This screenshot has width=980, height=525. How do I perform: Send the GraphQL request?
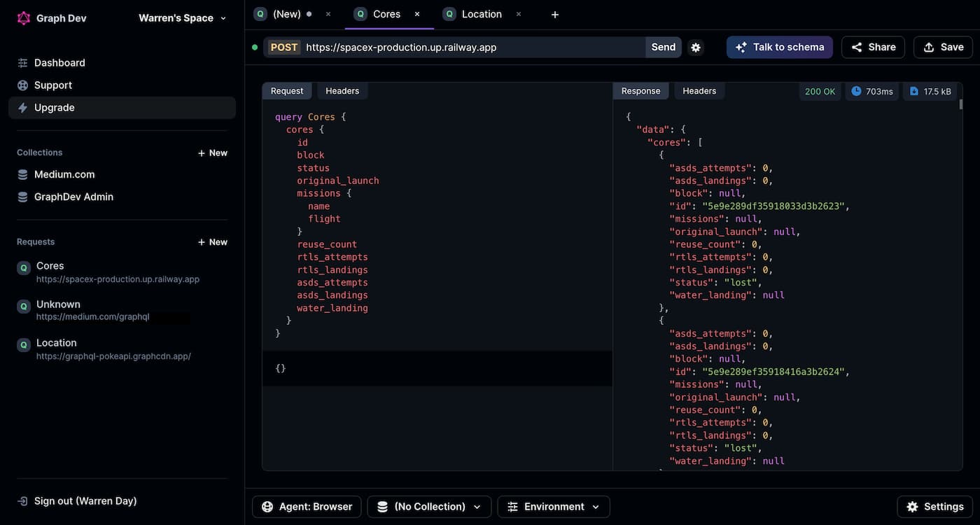(x=664, y=48)
